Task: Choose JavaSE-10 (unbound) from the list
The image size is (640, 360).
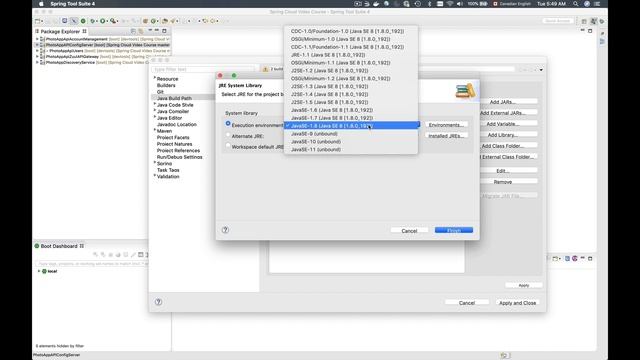Action: tap(351, 142)
